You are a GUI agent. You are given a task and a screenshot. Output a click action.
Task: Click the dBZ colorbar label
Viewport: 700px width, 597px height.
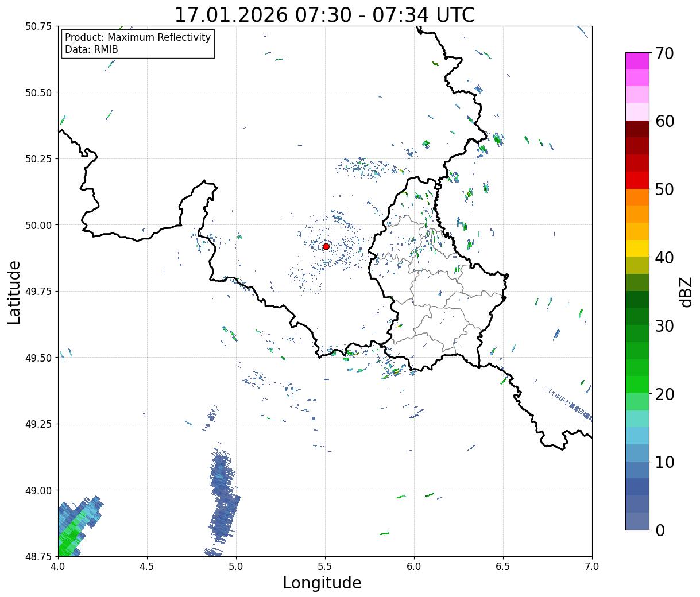coord(686,292)
